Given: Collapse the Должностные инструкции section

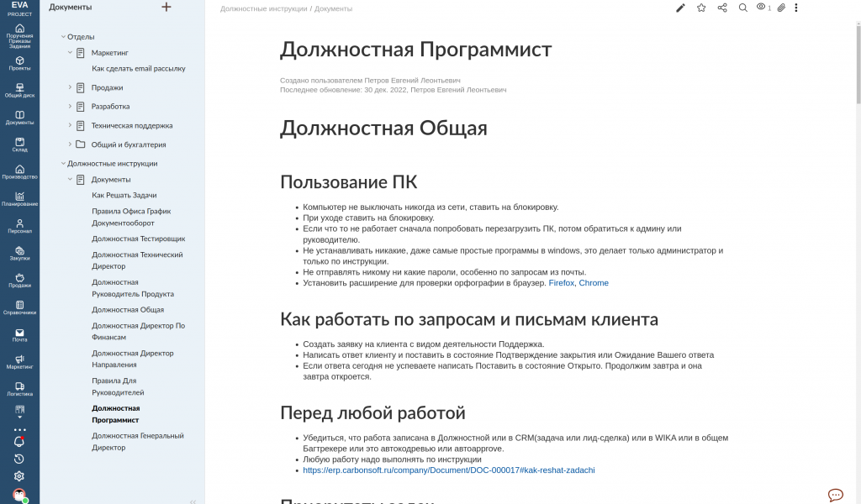Looking at the screenshot, I should pyautogui.click(x=63, y=164).
